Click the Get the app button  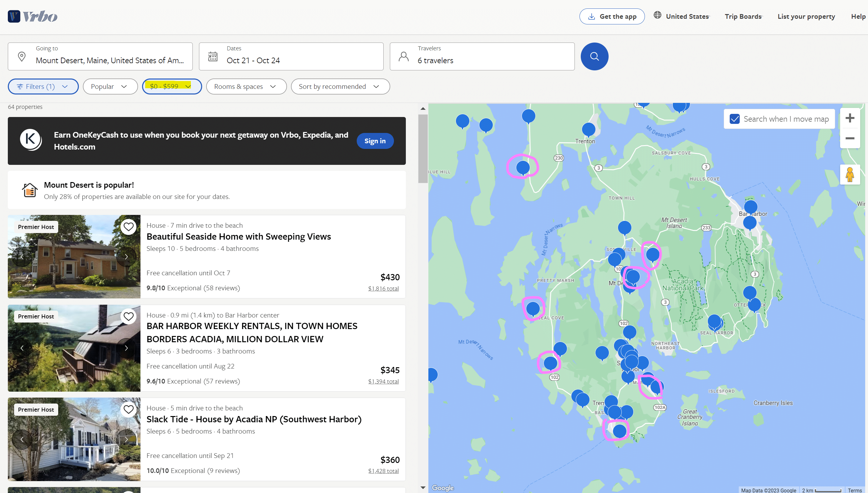tap(612, 16)
